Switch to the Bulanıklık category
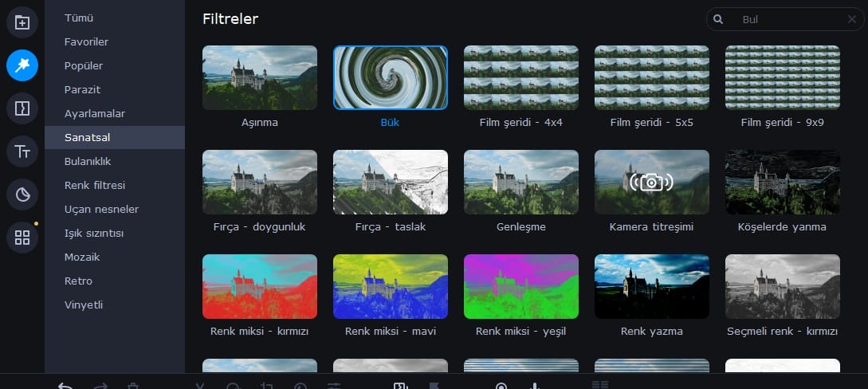The image size is (868, 389). coord(88,161)
